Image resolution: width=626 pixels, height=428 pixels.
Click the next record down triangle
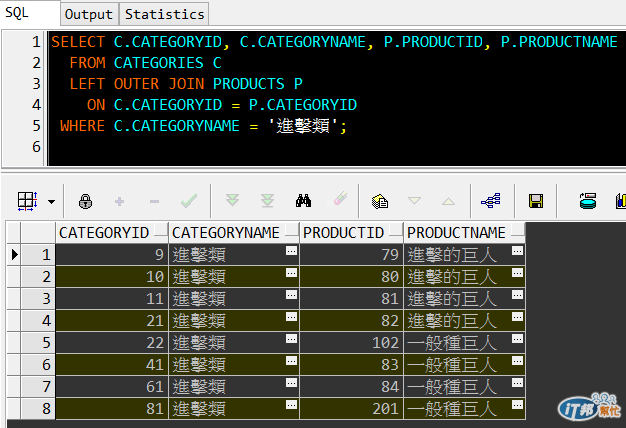(x=414, y=200)
